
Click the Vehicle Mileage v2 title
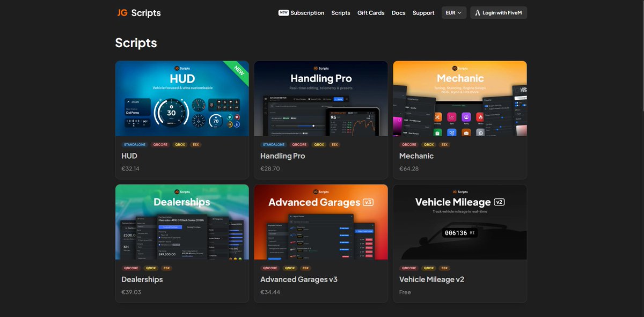coord(431,279)
